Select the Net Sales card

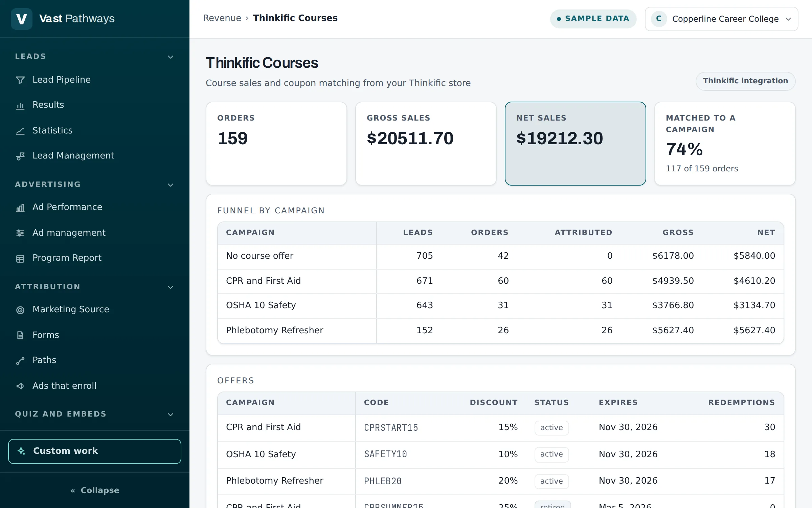pos(575,144)
